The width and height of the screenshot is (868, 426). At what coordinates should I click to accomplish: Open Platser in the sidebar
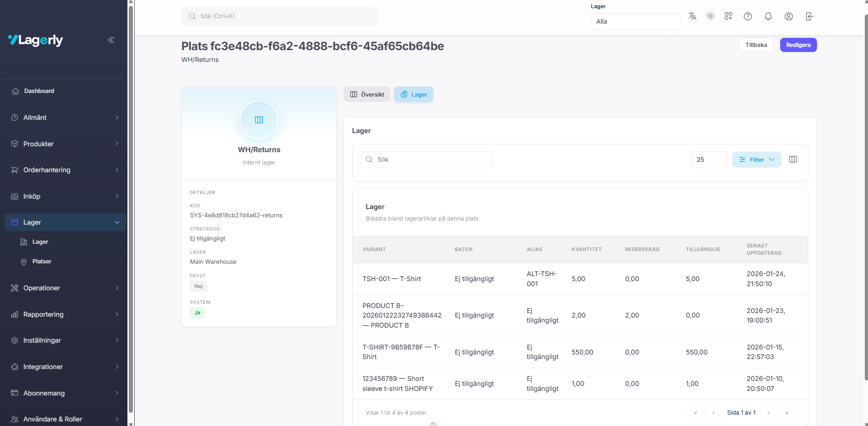[x=42, y=262]
